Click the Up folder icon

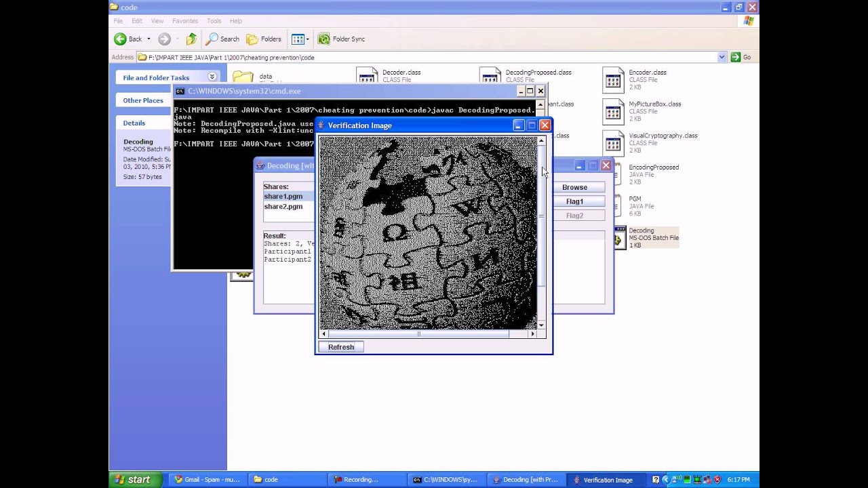[x=191, y=39]
